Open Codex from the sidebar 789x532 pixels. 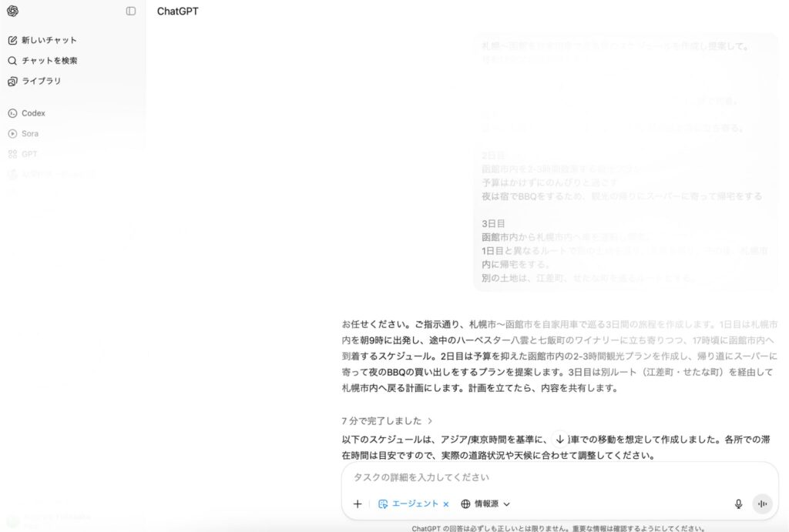click(x=32, y=113)
